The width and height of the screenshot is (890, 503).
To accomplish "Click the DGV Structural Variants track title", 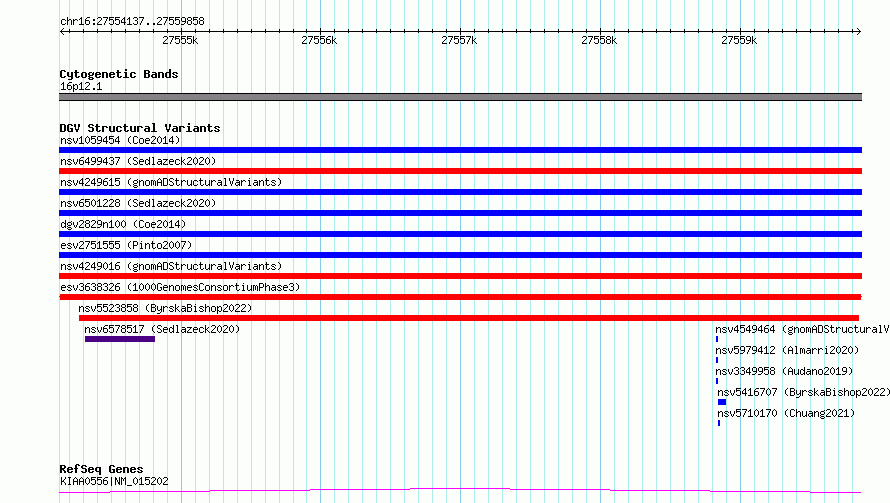I will (140, 128).
